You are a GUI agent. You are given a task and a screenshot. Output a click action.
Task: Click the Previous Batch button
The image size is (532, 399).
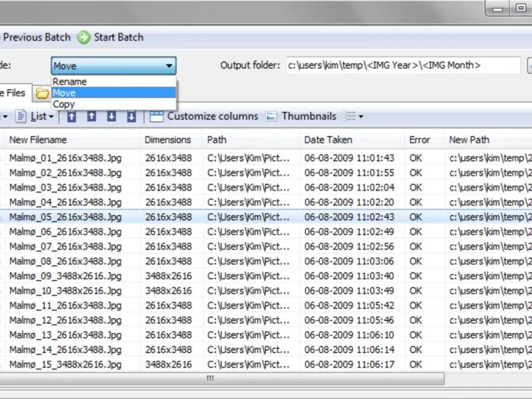35,37
